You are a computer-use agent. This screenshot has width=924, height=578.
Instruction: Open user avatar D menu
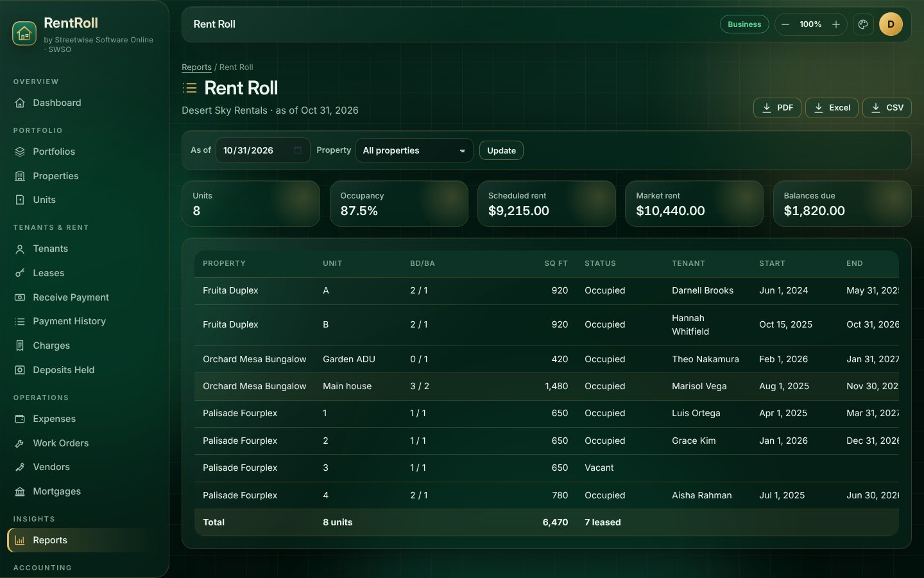point(891,24)
